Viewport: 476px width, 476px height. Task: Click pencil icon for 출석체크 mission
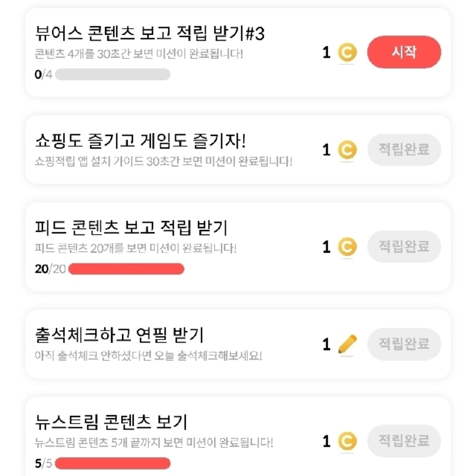(347, 344)
